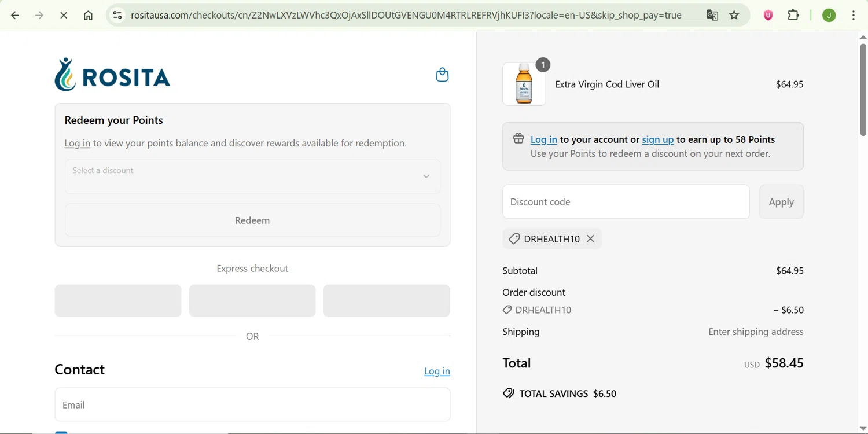Click the third express checkout button
The width and height of the screenshot is (868, 434).
point(387,300)
